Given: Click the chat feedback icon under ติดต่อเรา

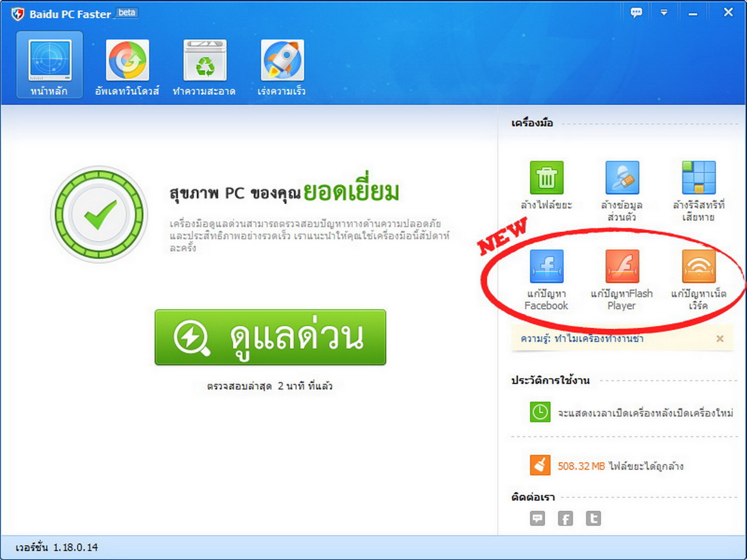Looking at the screenshot, I should click(x=537, y=518).
